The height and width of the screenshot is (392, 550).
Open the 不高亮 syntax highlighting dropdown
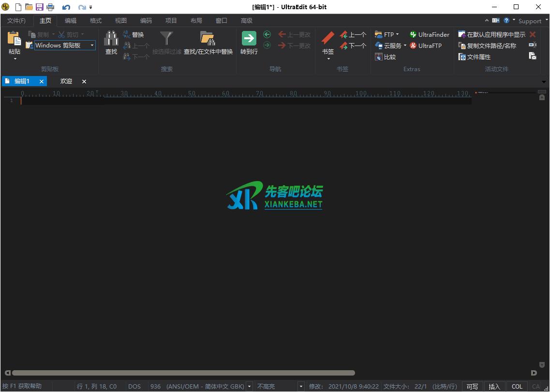(x=301, y=386)
